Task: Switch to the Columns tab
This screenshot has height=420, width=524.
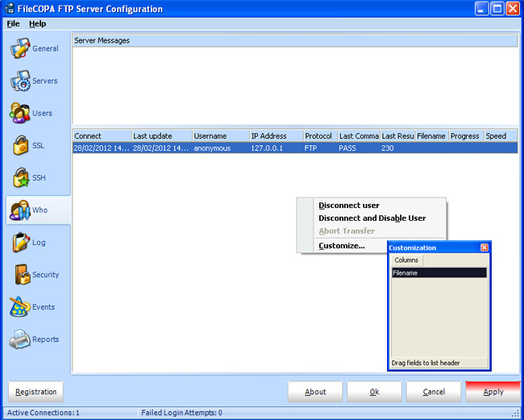Action: pyautogui.click(x=406, y=260)
